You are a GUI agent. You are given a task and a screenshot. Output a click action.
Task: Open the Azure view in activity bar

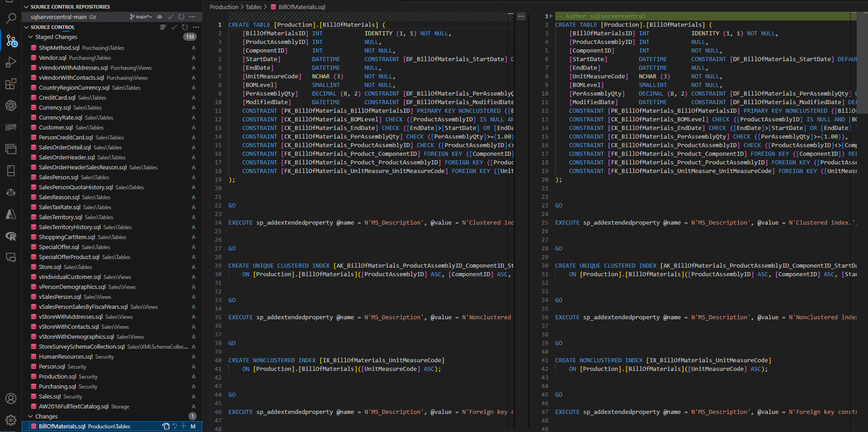pyautogui.click(x=11, y=214)
